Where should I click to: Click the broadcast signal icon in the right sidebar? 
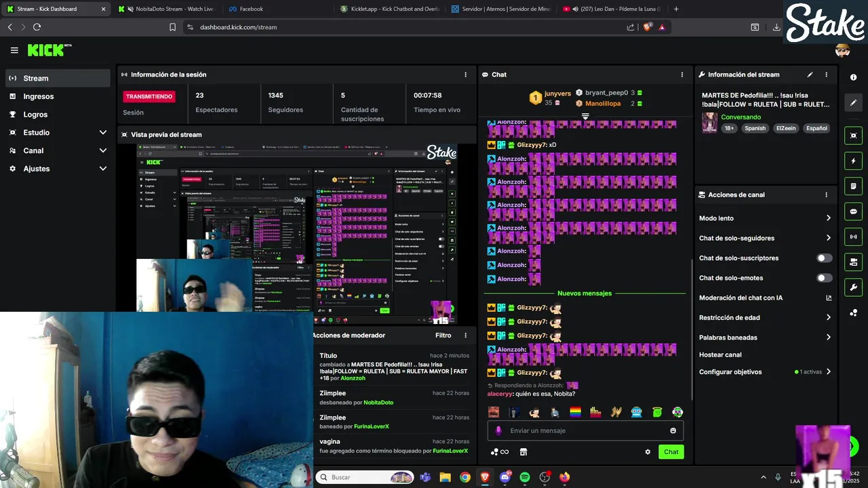pyautogui.click(x=853, y=237)
